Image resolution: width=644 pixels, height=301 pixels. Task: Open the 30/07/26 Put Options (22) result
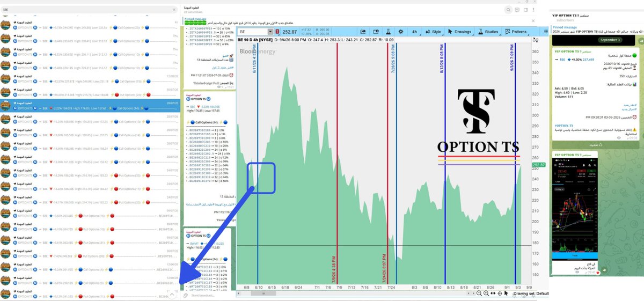[89, 92]
